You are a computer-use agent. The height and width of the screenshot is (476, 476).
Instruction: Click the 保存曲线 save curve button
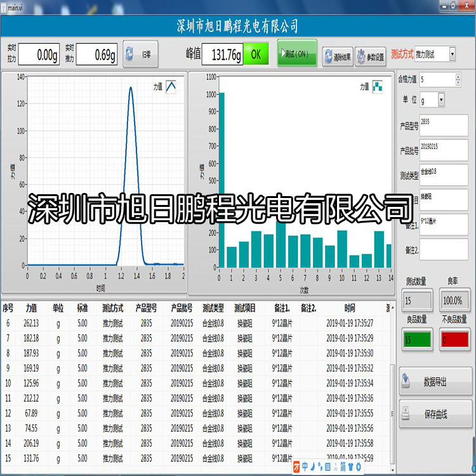click(435, 414)
